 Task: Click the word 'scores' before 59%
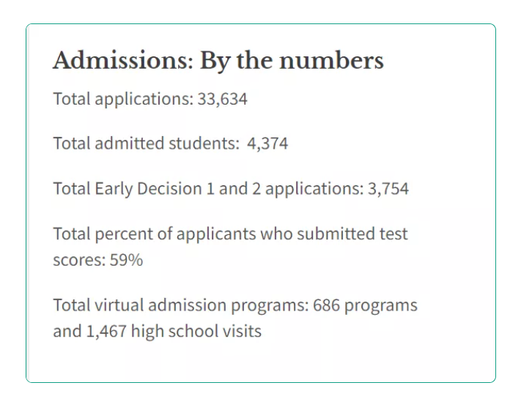[x=79, y=261]
